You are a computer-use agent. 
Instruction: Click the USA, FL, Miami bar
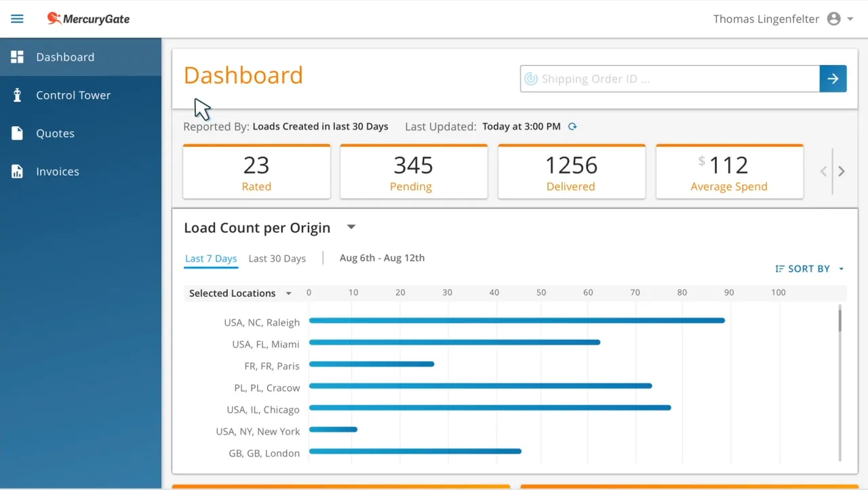[x=454, y=342]
